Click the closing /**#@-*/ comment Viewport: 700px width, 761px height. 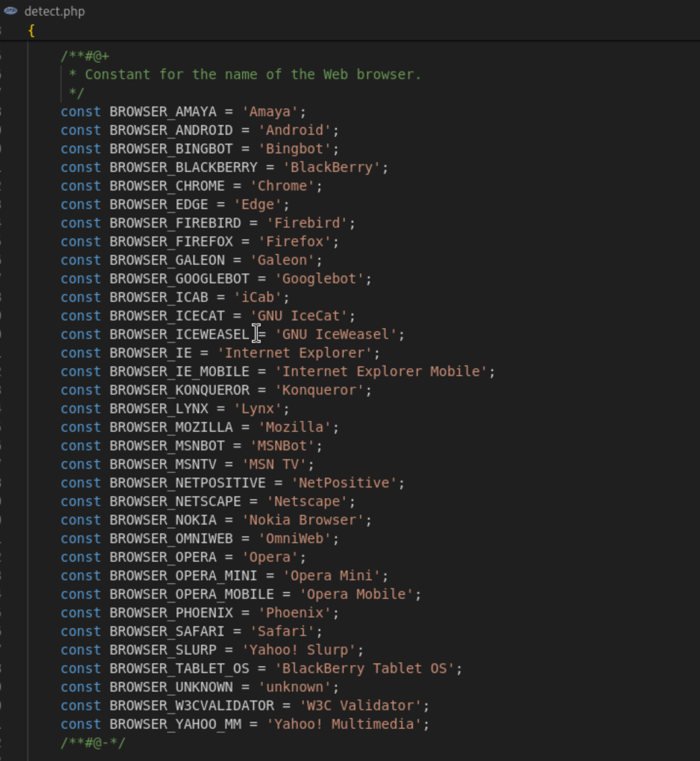[x=93, y=743]
